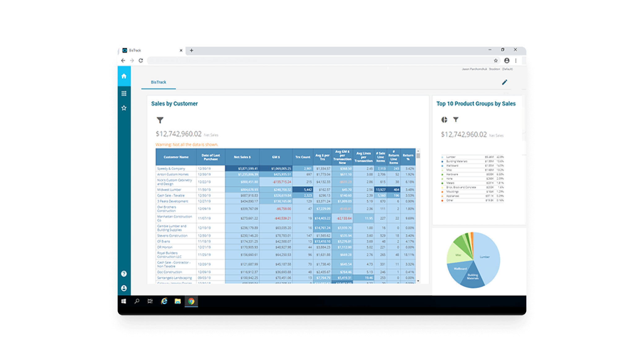Select the Favorites star icon in the sidebar
The height and width of the screenshot is (362, 644).
tap(124, 108)
